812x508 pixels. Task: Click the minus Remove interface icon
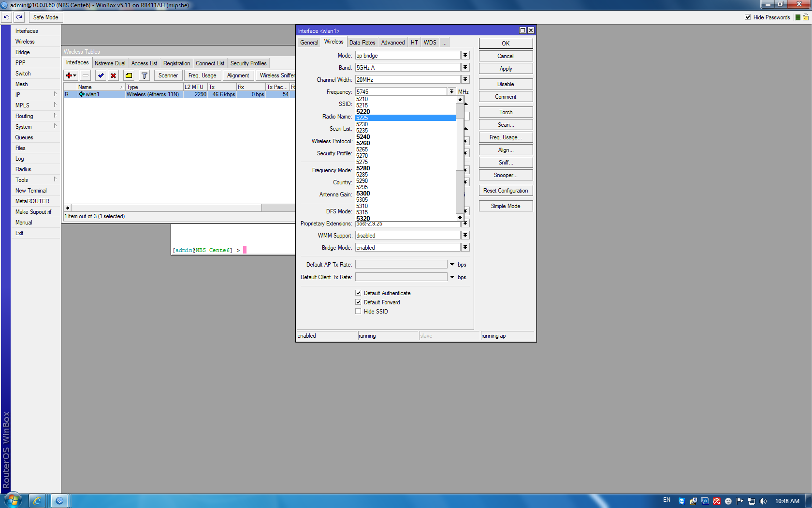[86, 75]
